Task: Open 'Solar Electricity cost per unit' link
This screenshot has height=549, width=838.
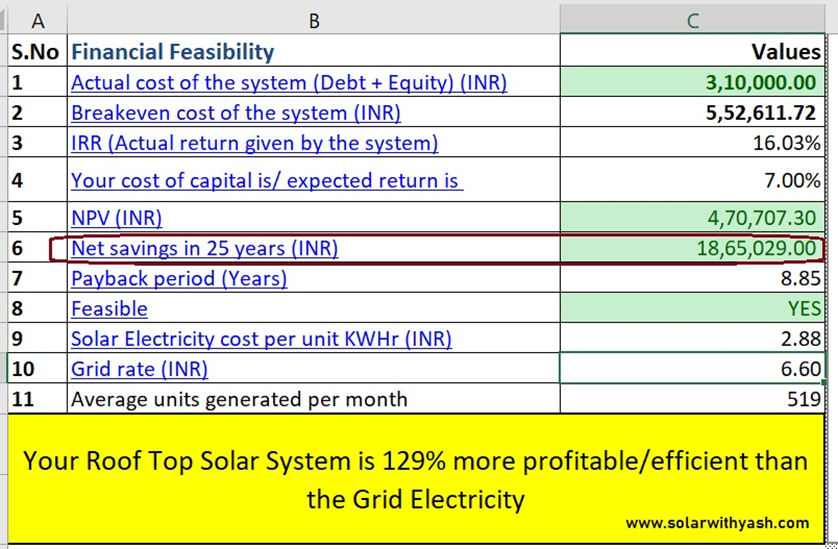Action: [261, 339]
